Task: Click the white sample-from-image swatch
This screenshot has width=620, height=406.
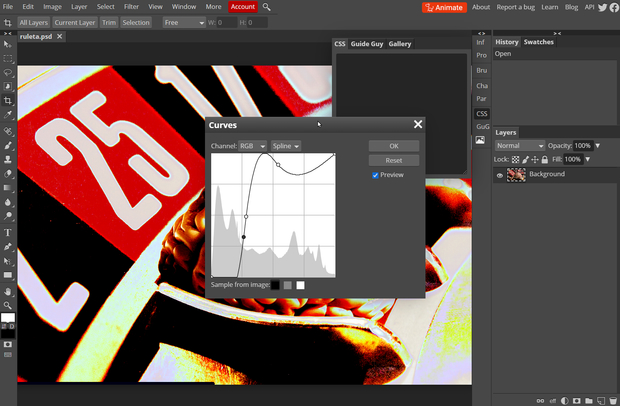Action: [300, 285]
